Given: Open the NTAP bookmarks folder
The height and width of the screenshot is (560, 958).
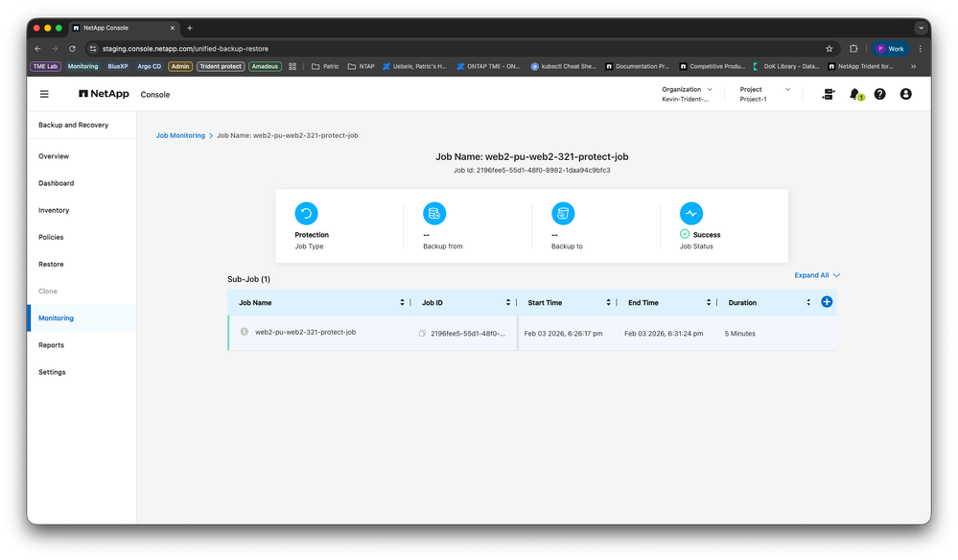Looking at the screenshot, I should click(x=362, y=66).
